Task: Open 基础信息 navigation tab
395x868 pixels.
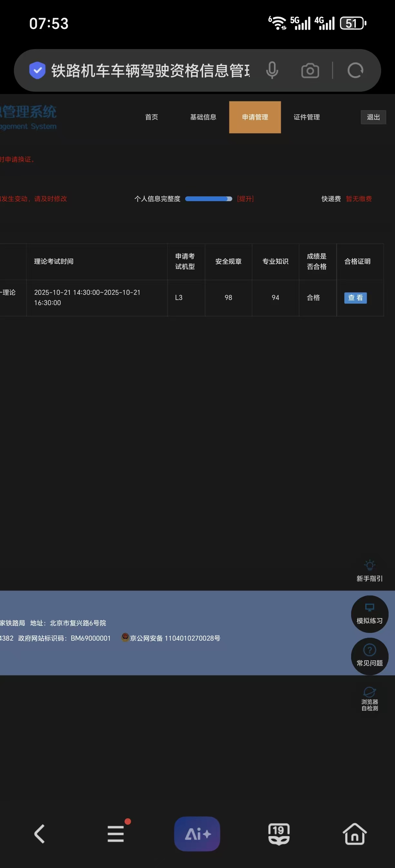Action: coord(203,117)
